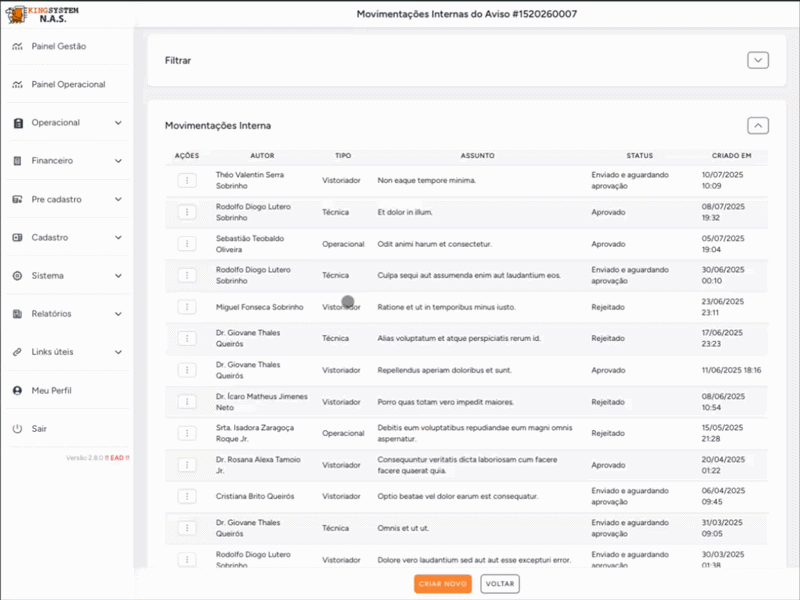The width and height of the screenshot is (800, 600).
Task: Click the Operacional clipboard icon in sidebar
Action: coord(17,123)
